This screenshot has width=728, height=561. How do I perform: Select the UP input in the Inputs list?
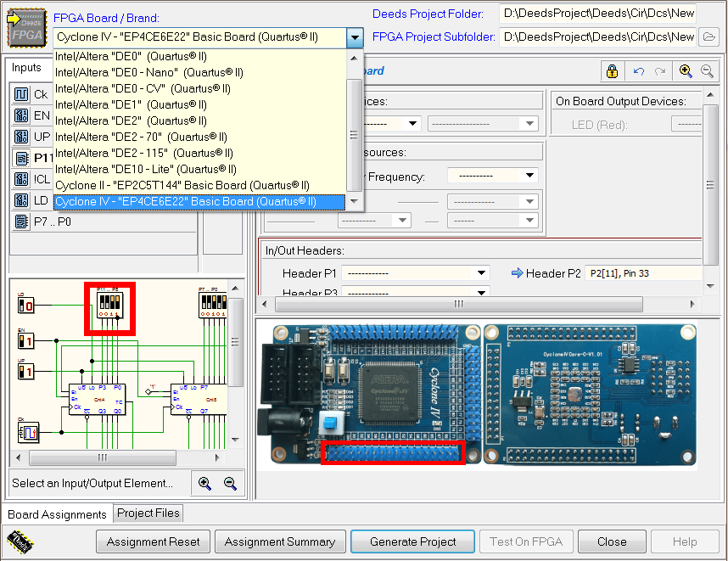click(31, 137)
